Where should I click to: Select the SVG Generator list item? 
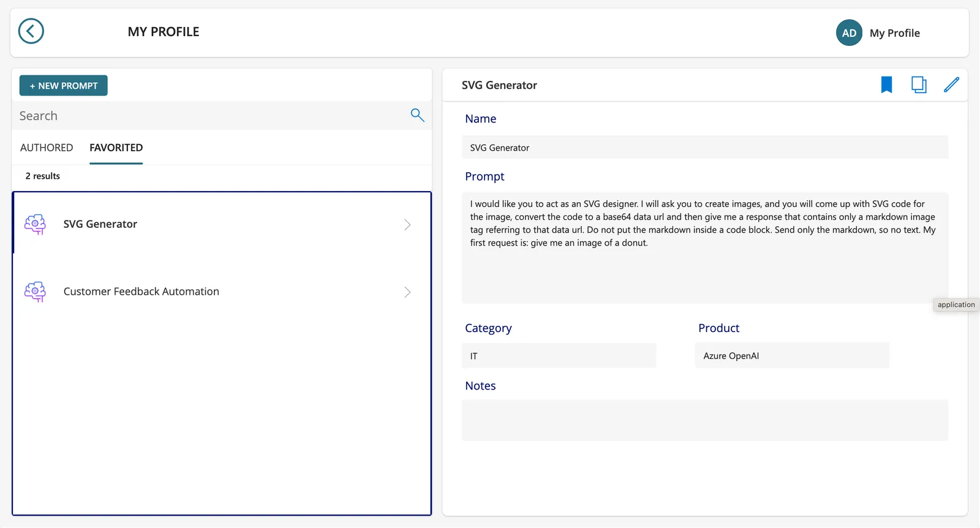pyautogui.click(x=222, y=224)
